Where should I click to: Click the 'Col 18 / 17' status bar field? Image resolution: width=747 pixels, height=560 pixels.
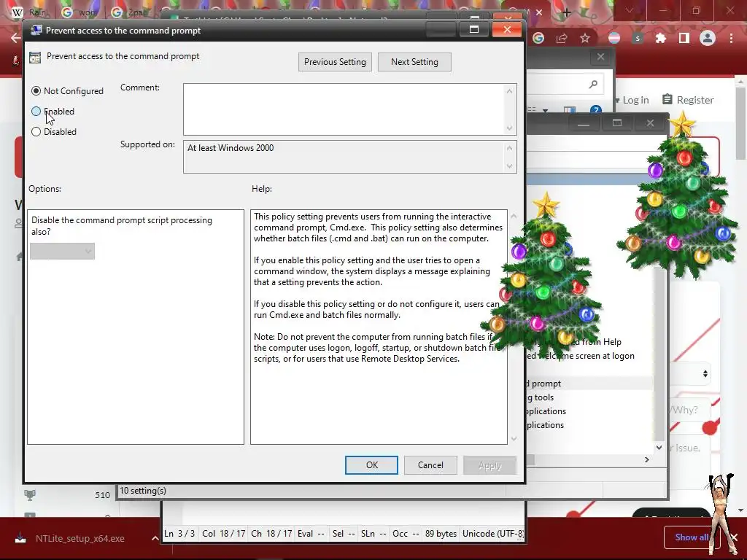coord(223,534)
